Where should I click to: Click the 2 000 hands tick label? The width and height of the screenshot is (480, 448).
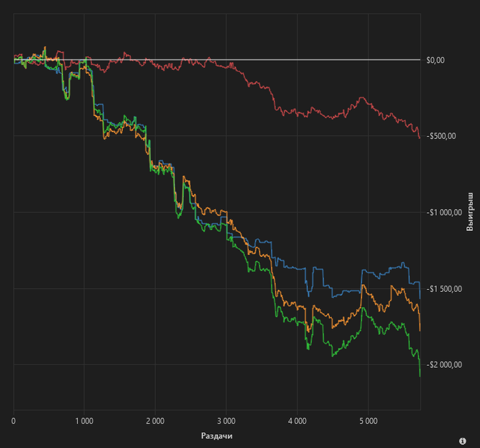(x=155, y=421)
